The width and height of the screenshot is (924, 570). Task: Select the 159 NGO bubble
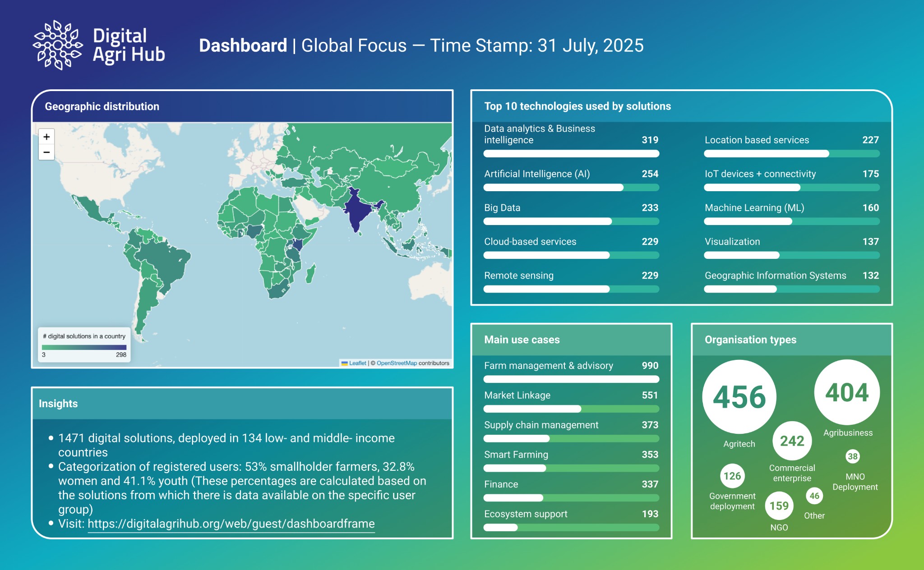(x=779, y=506)
